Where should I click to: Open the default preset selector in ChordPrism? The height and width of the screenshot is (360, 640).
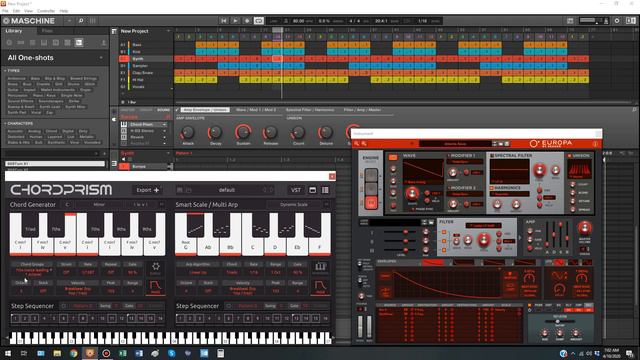[x=227, y=190]
